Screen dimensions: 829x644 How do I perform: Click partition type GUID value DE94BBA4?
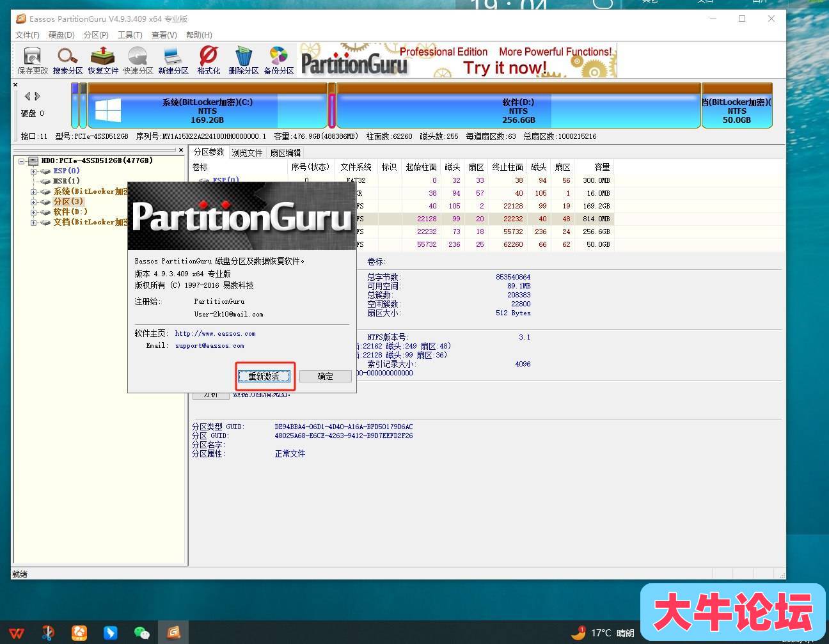[343, 427]
